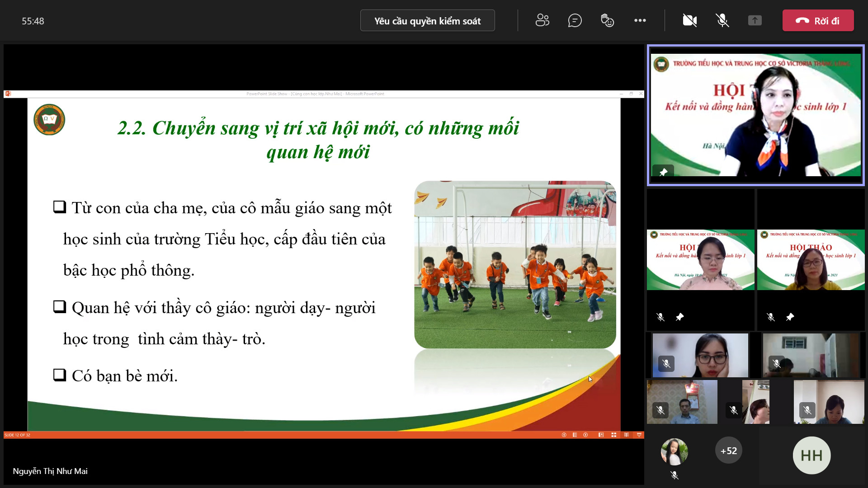
Task: Start slide show view icon
Action: [639, 435]
